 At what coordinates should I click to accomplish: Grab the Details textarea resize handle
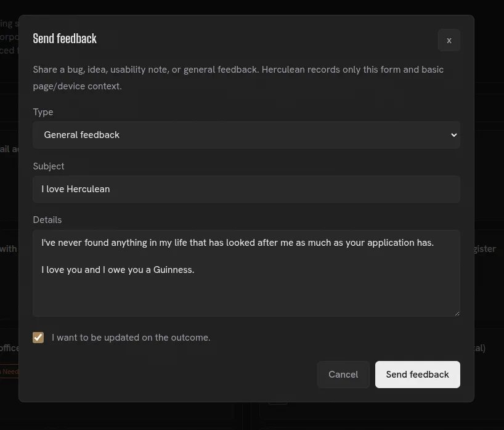(457, 314)
